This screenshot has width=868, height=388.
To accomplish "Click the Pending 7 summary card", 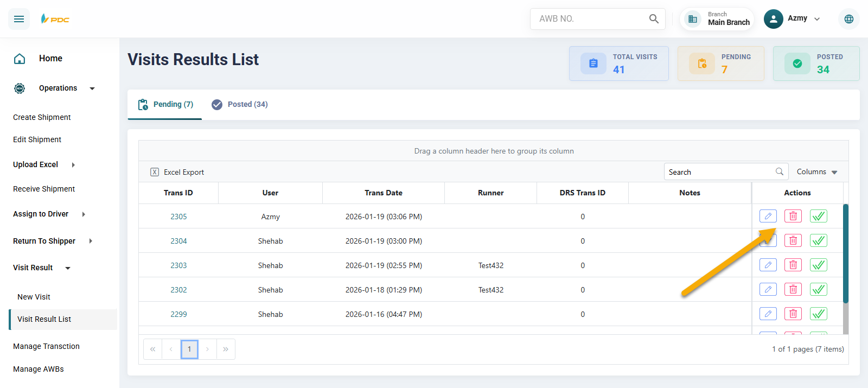I will pyautogui.click(x=721, y=63).
